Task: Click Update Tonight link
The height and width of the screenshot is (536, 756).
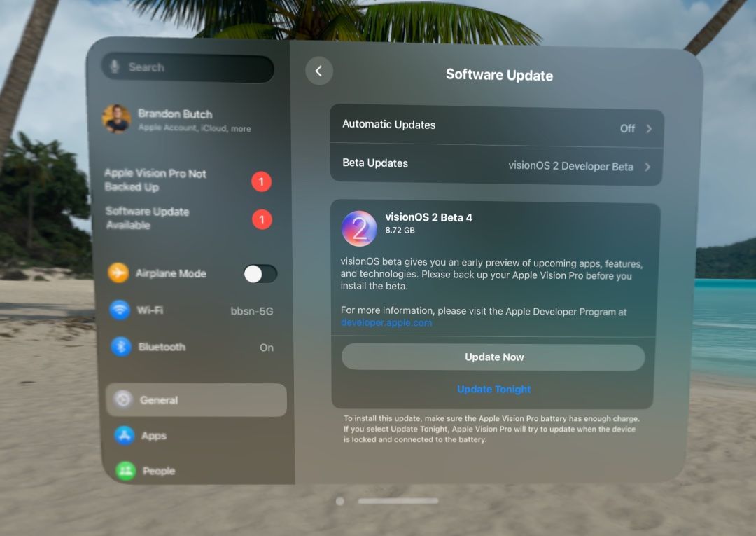Action: pos(493,389)
